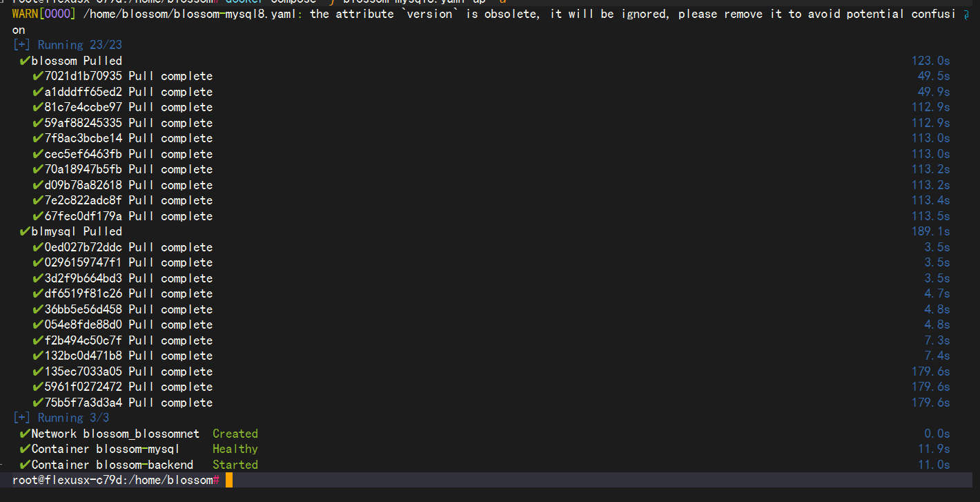Click the 'Network blossom_blossomnet' text
Viewport: 980px width, 502px height.
click(115, 434)
